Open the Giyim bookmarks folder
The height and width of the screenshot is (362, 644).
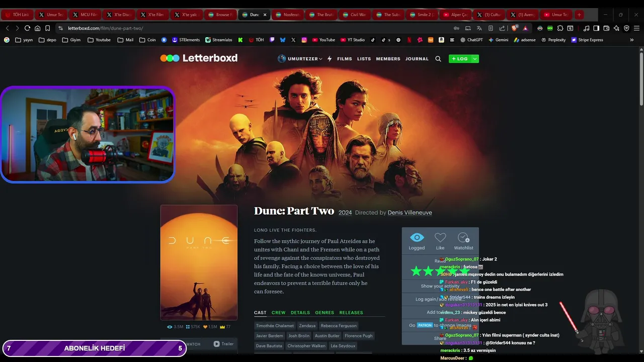coord(71,40)
